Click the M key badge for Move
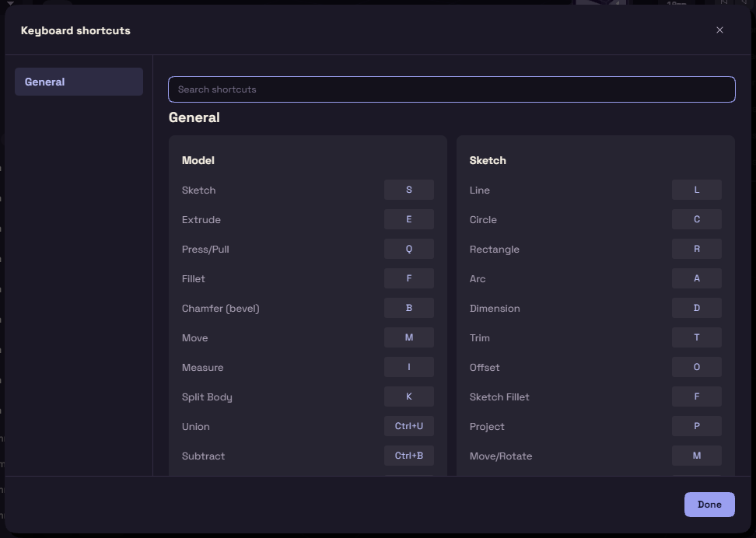This screenshot has height=538, width=756. coord(409,337)
